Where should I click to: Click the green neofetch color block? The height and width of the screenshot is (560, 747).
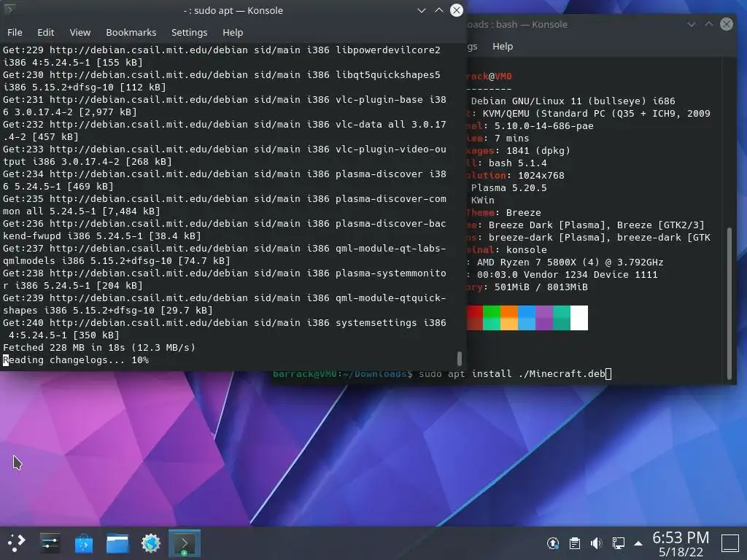click(492, 318)
